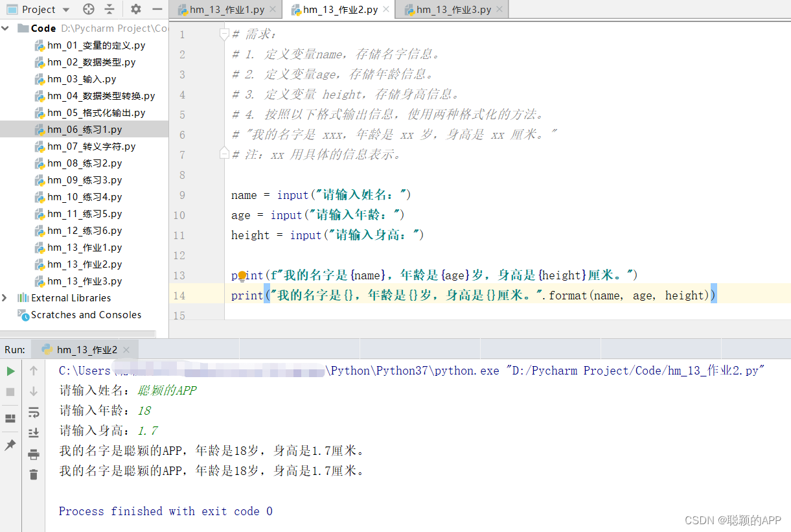Image resolution: width=791 pixels, height=532 pixels.
Task: Click the Python file icon of hm_07_转义字符.py
Action: coord(39,146)
